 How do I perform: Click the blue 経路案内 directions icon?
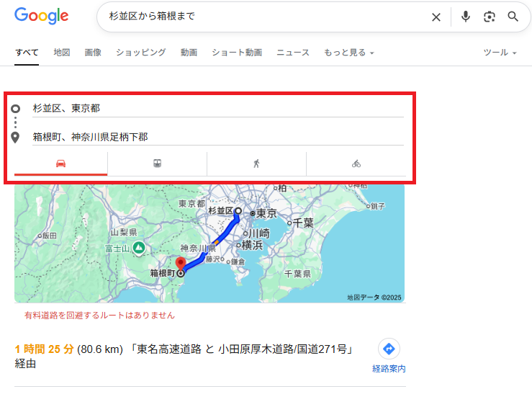tap(389, 349)
